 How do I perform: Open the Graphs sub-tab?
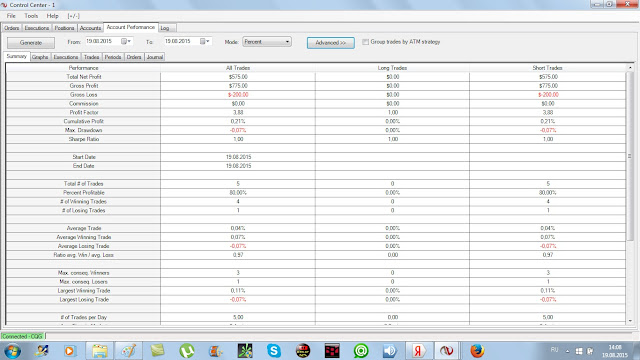click(x=40, y=57)
